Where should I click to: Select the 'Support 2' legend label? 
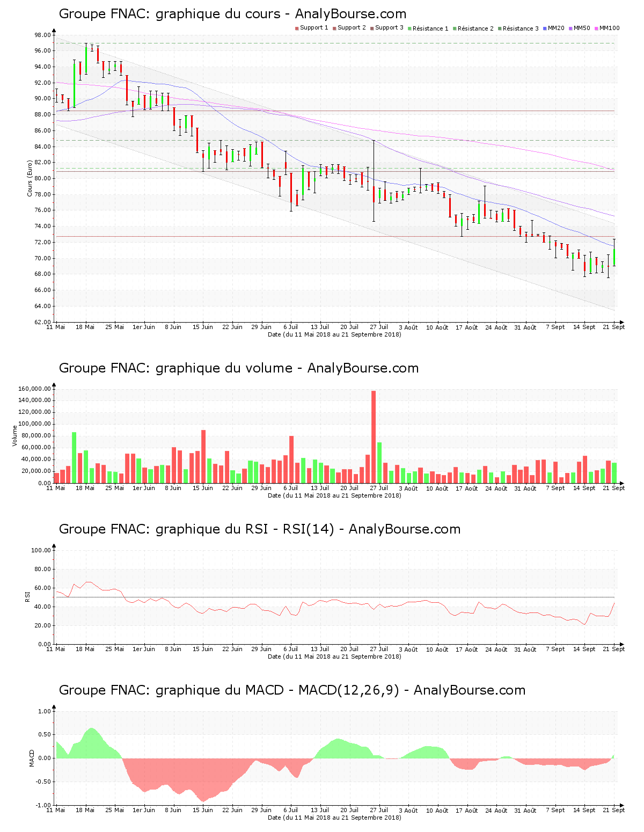[x=352, y=28]
